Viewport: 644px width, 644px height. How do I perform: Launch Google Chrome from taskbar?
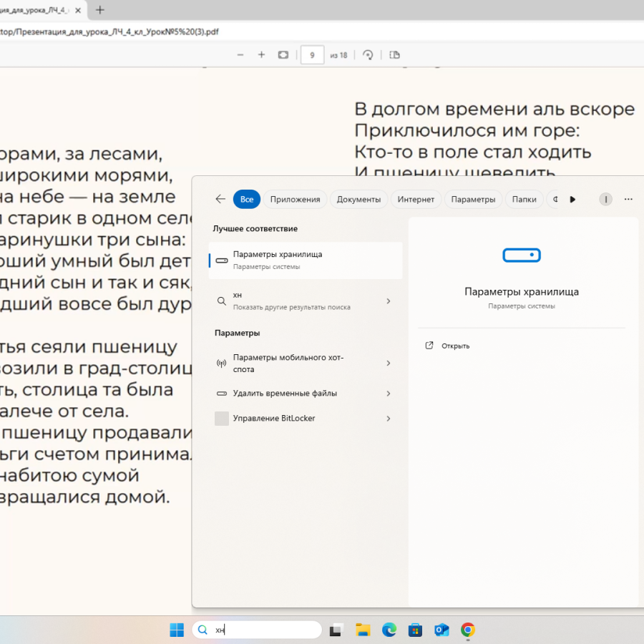coord(467,630)
